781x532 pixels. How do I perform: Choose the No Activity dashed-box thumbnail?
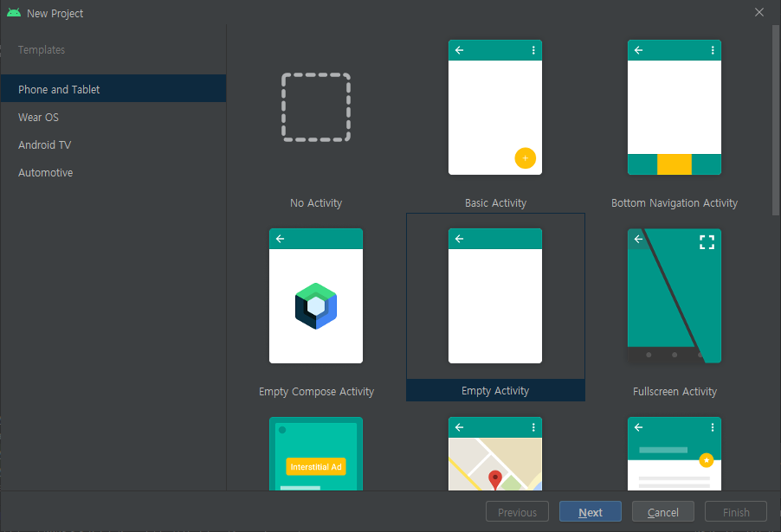(x=316, y=107)
